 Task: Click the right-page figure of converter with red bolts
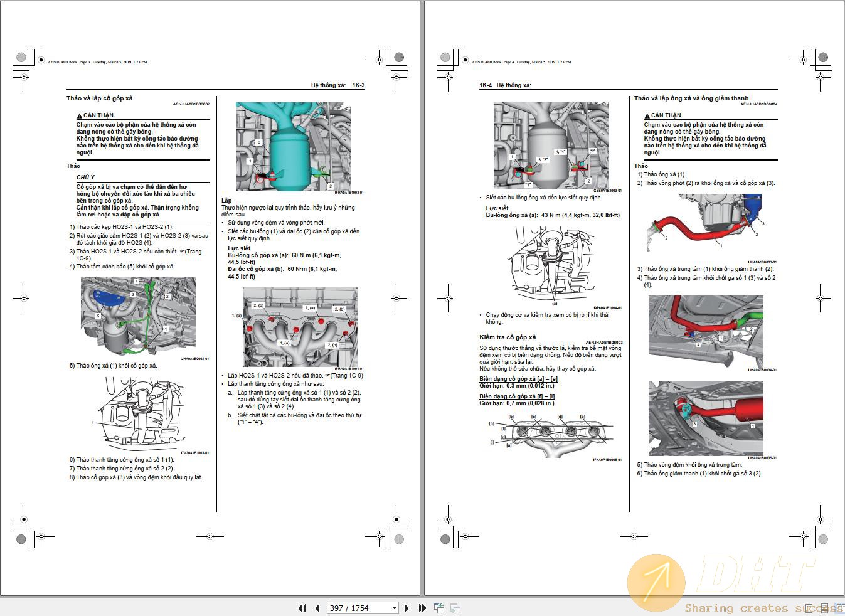click(x=550, y=146)
